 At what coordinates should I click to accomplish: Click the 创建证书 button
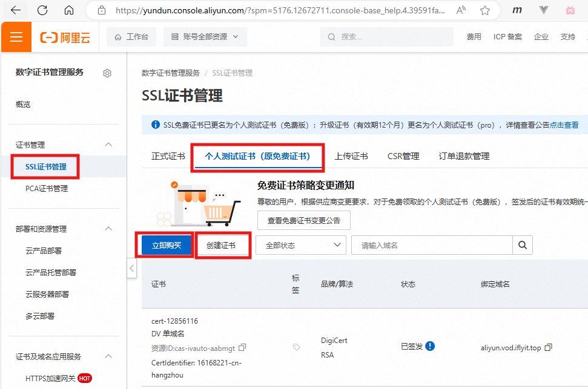pos(221,245)
